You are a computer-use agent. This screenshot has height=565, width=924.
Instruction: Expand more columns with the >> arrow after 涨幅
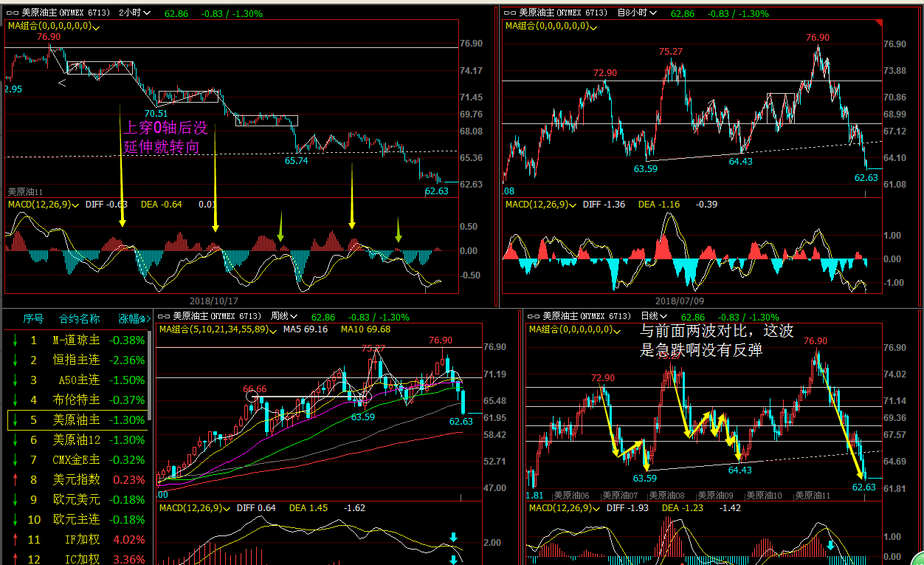pyautogui.click(x=145, y=319)
